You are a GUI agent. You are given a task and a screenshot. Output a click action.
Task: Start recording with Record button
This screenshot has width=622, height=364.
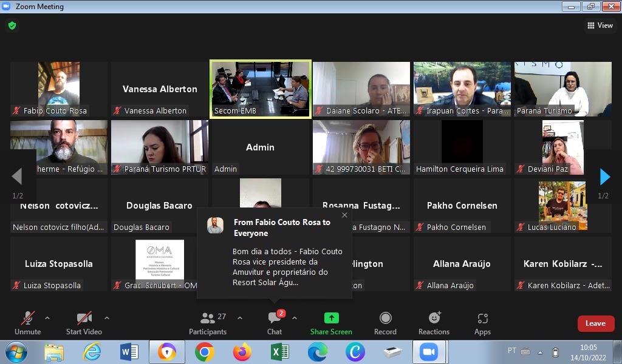(x=385, y=323)
